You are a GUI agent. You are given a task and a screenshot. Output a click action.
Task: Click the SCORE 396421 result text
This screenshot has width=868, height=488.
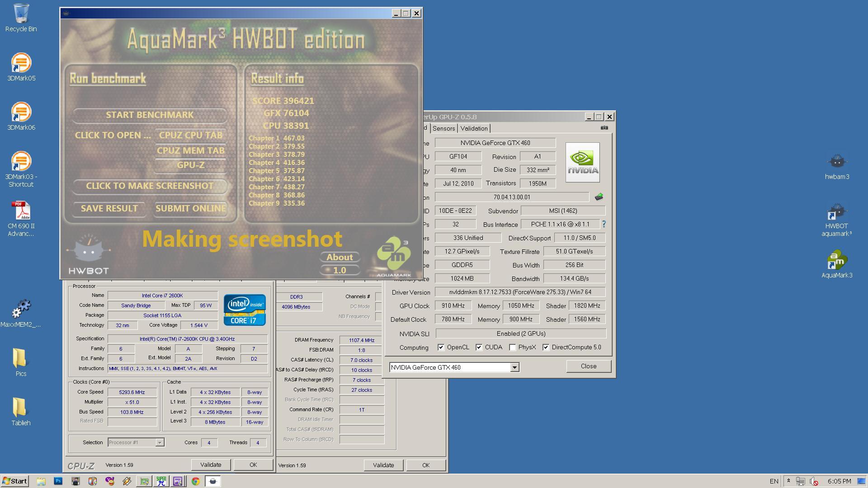click(283, 101)
